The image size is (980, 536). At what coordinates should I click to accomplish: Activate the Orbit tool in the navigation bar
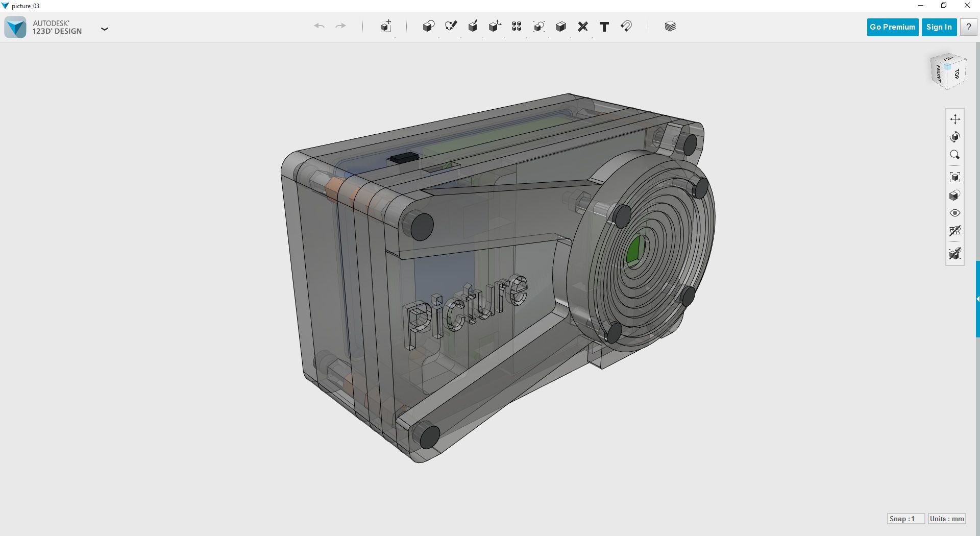tap(955, 137)
